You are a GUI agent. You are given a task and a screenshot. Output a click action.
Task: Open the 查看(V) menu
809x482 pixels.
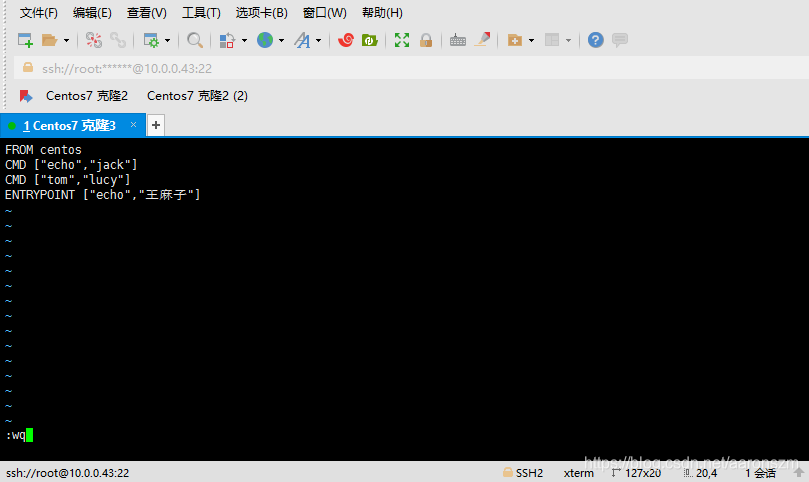click(147, 13)
